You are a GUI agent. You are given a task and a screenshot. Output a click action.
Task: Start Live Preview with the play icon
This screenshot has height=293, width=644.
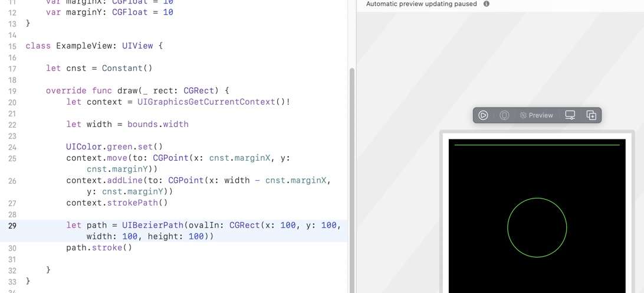(483, 115)
